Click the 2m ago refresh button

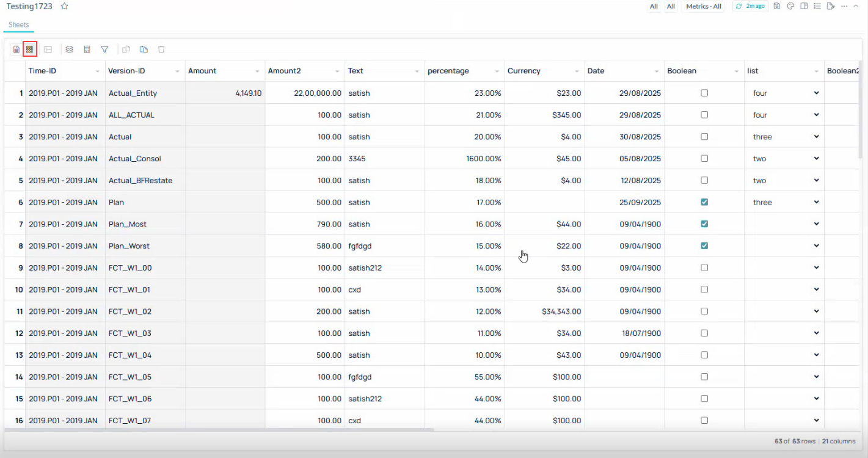pos(750,6)
